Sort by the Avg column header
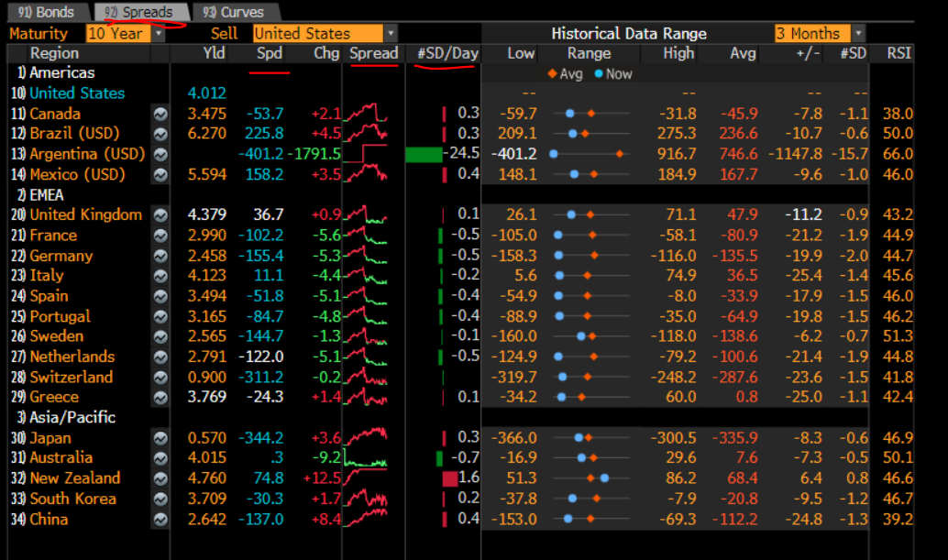 point(743,53)
